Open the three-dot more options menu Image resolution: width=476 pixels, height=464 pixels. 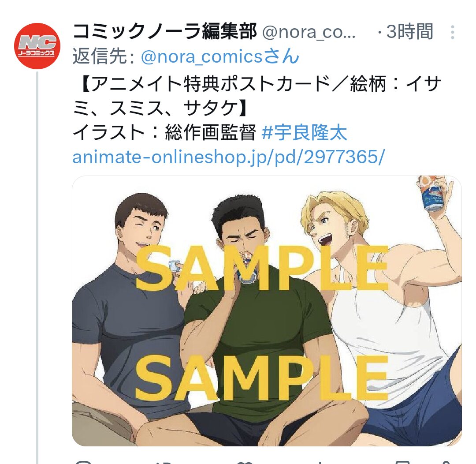tap(452, 32)
